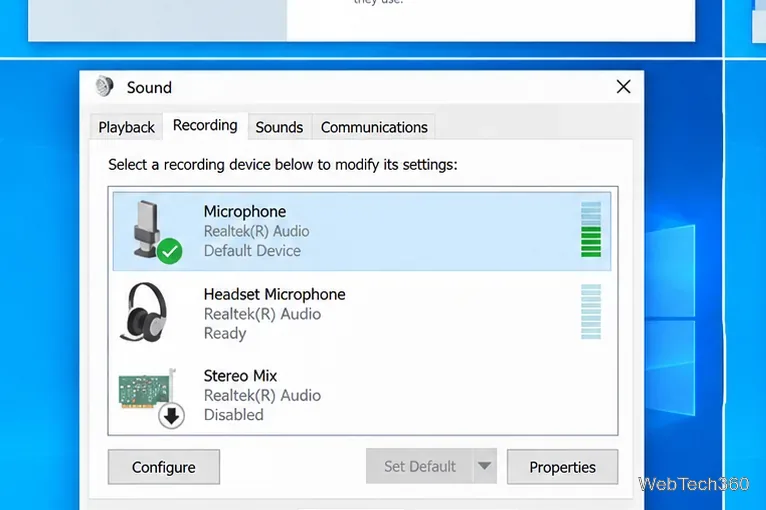Close the Sound dialog
The width and height of the screenshot is (766, 510).
(623, 87)
